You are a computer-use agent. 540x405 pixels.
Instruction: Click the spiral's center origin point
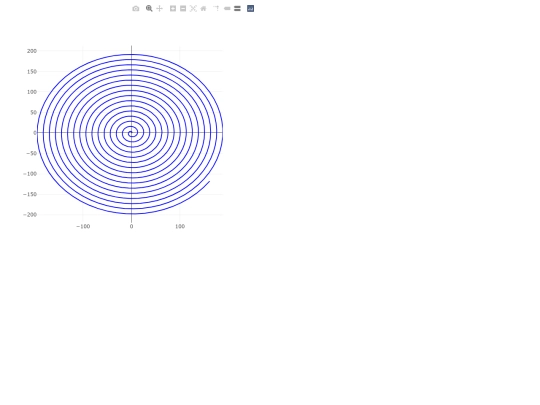(x=131, y=133)
